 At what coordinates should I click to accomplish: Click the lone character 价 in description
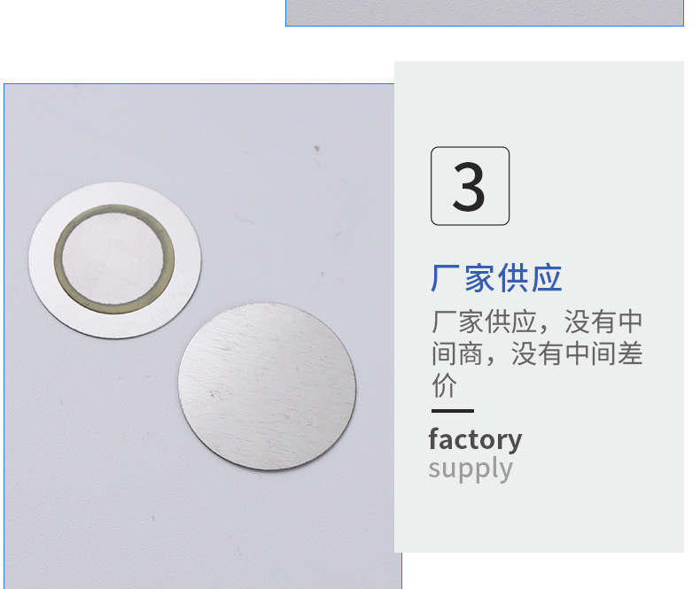tap(444, 385)
